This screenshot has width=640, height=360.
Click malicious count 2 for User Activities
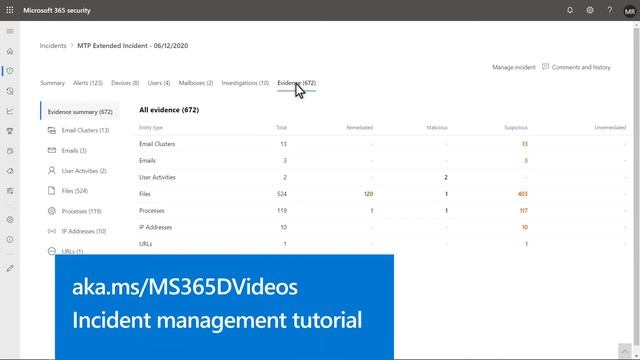[446, 177]
